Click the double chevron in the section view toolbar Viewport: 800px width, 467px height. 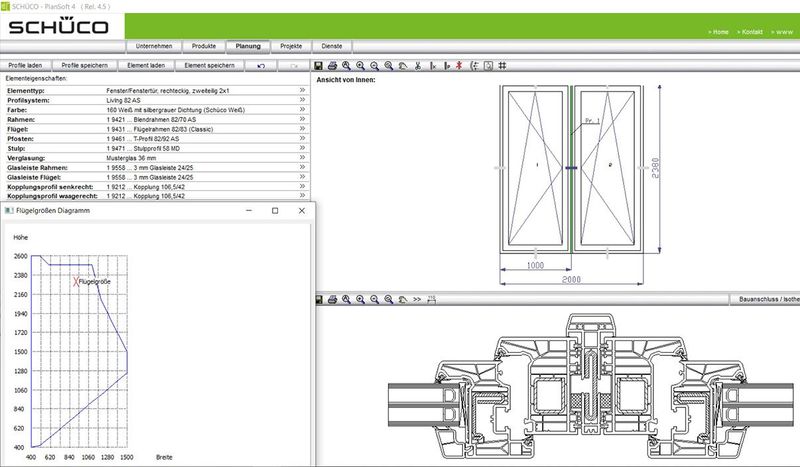[417, 299]
